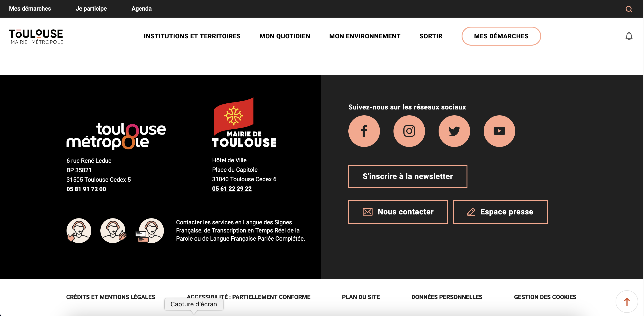Open Agenda in the top bar
The width and height of the screenshot is (644, 316).
point(142,9)
